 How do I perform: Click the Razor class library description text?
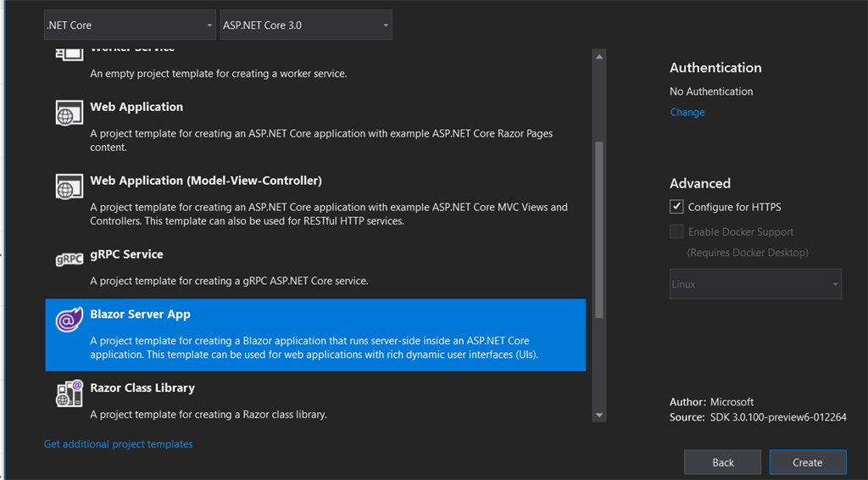[x=209, y=414]
